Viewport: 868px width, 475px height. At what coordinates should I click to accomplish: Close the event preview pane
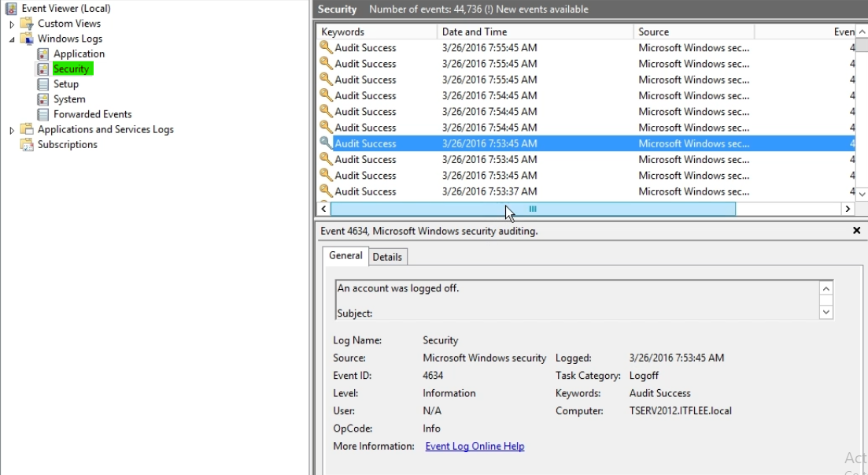[x=856, y=231]
